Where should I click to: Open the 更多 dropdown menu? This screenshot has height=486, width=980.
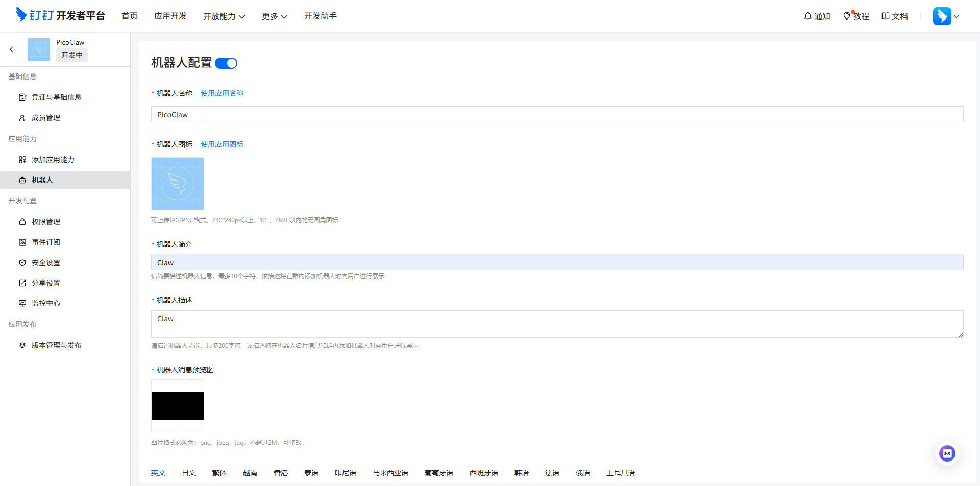(275, 16)
